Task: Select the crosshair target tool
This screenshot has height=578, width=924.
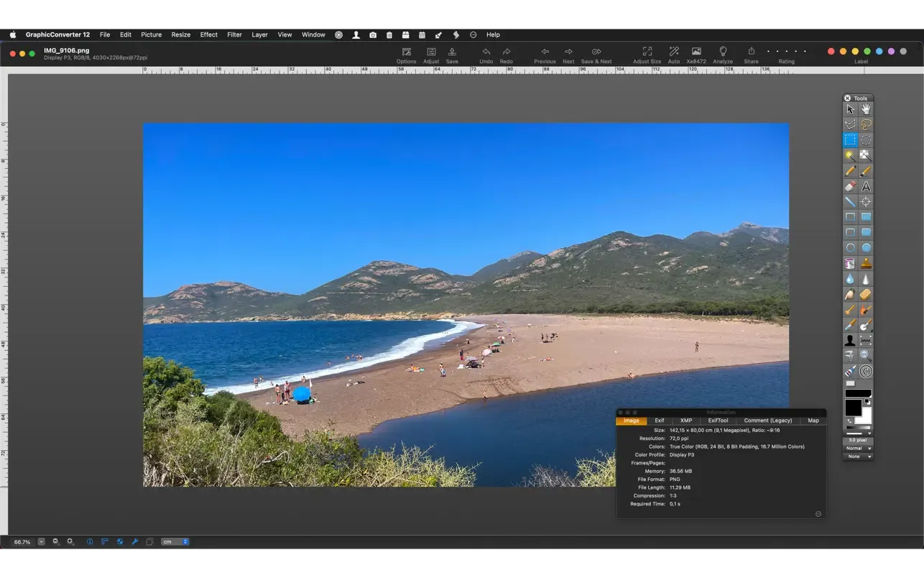Action: 866,202
